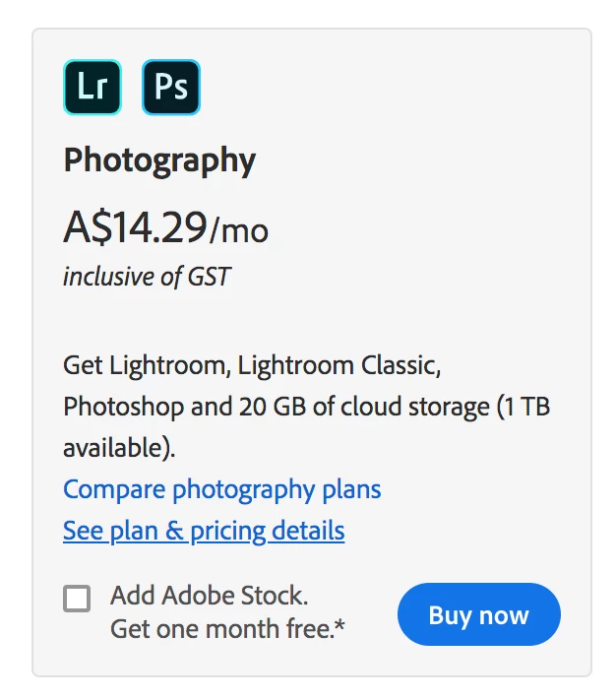This screenshot has width=616, height=699.
Task: Click the 'A$' currency symbol
Action: point(89,228)
